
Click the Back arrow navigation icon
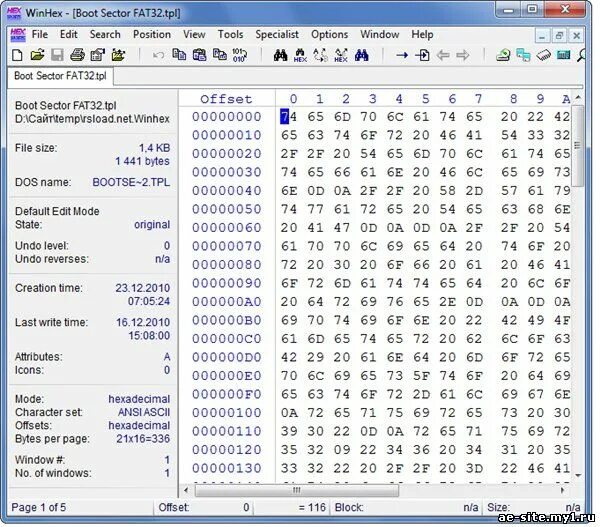443,55
